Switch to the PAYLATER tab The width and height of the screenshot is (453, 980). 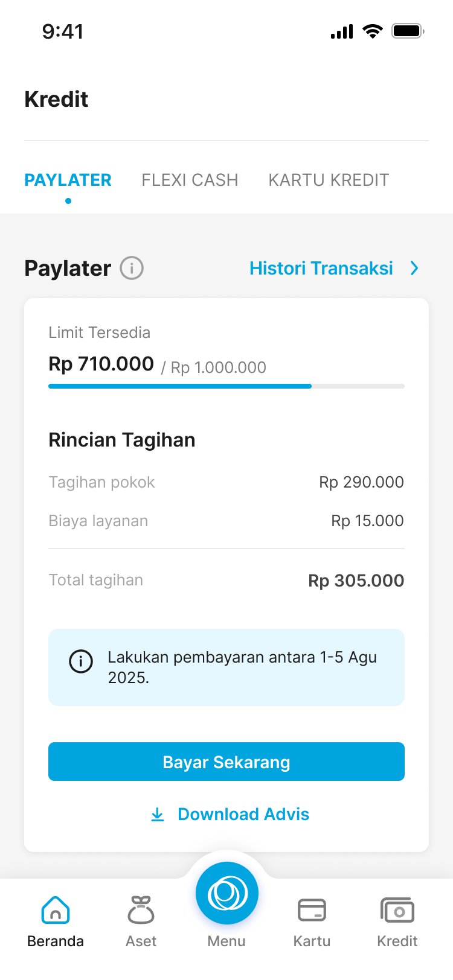68,180
